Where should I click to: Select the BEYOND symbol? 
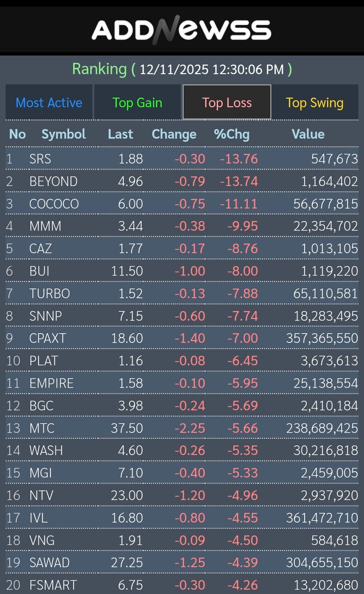(53, 181)
